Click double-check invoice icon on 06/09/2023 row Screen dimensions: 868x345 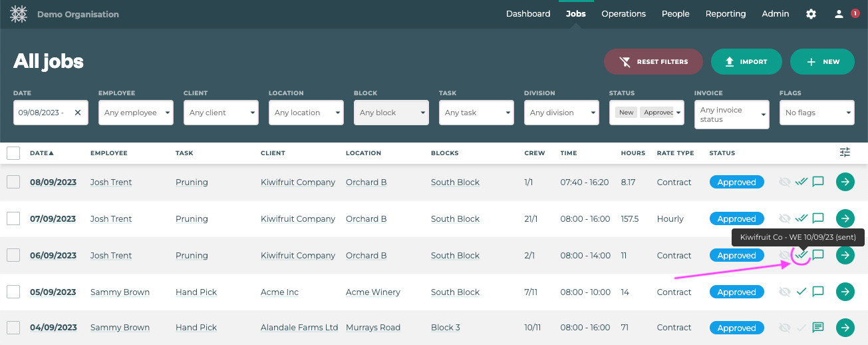click(801, 255)
